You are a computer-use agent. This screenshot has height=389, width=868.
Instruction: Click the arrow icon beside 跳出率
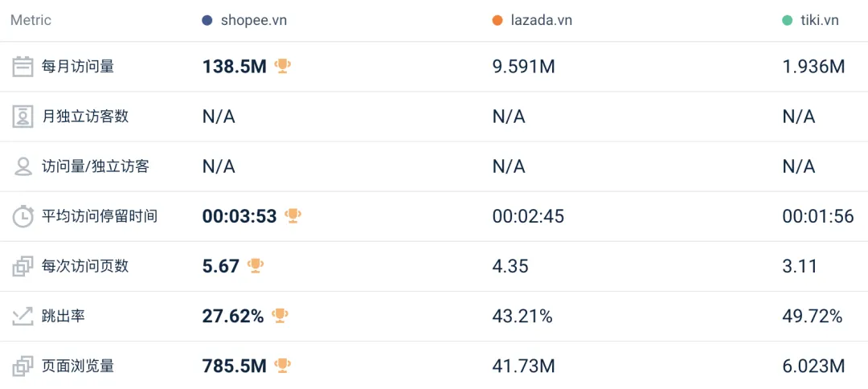click(x=23, y=316)
